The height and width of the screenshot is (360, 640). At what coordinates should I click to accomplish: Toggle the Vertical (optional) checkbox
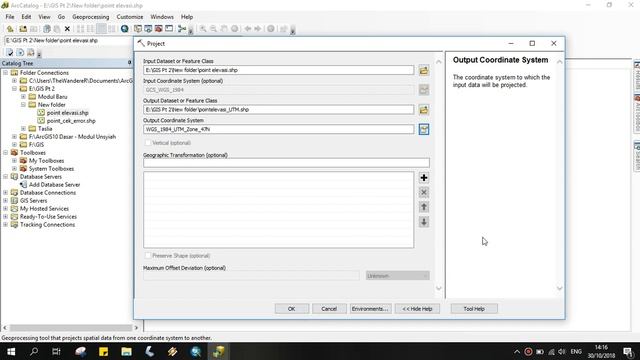148,143
